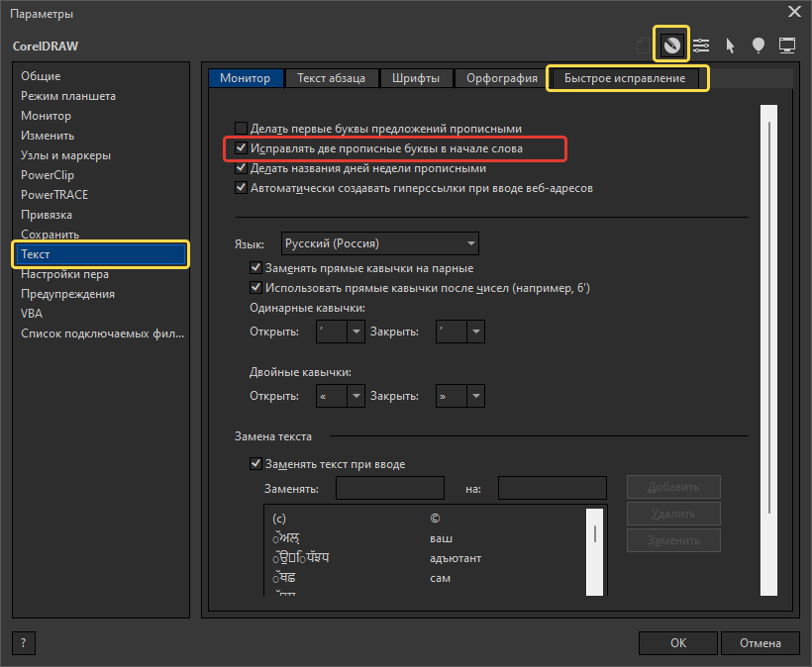812x667 pixels.
Task: Open the Global lightbulb icon
Action: point(759,46)
